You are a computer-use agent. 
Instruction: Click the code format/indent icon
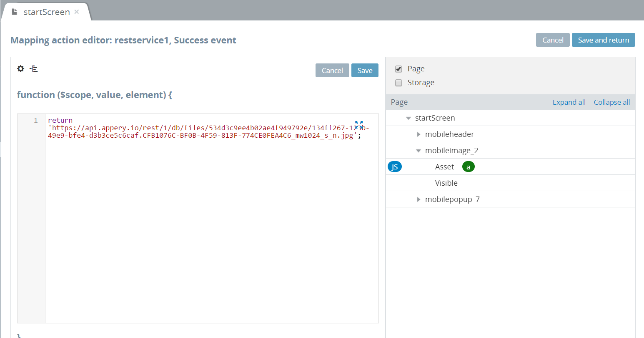click(x=34, y=69)
